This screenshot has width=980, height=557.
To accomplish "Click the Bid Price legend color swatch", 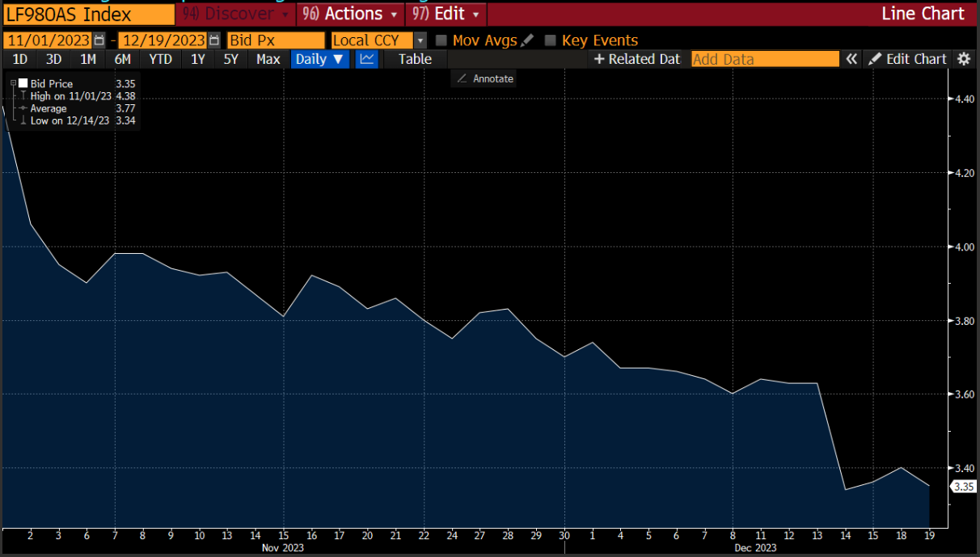I will pos(23,84).
